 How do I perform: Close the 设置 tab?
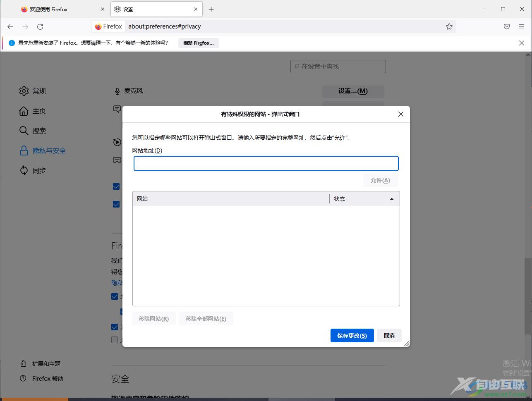click(196, 9)
